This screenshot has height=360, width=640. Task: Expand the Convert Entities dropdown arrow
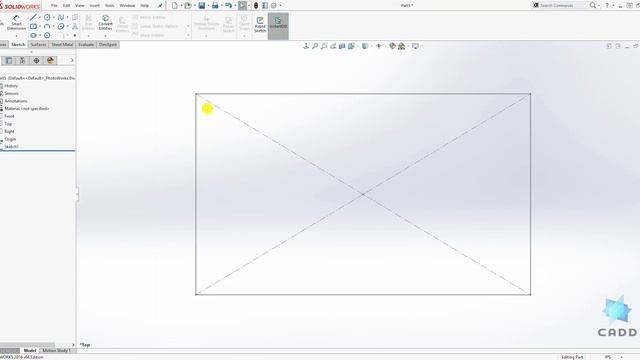(x=105, y=36)
